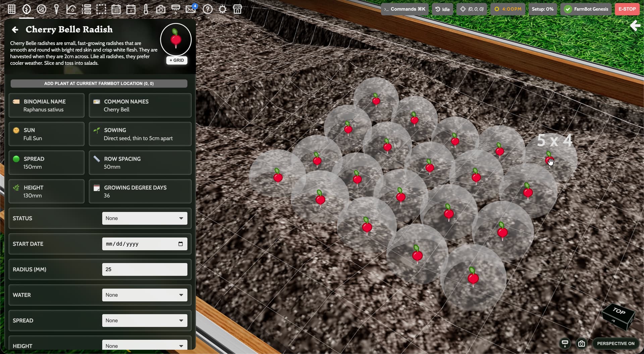Click the TOP view cube
The width and height of the screenshot is (644, 354).
(x=618, y=316)
